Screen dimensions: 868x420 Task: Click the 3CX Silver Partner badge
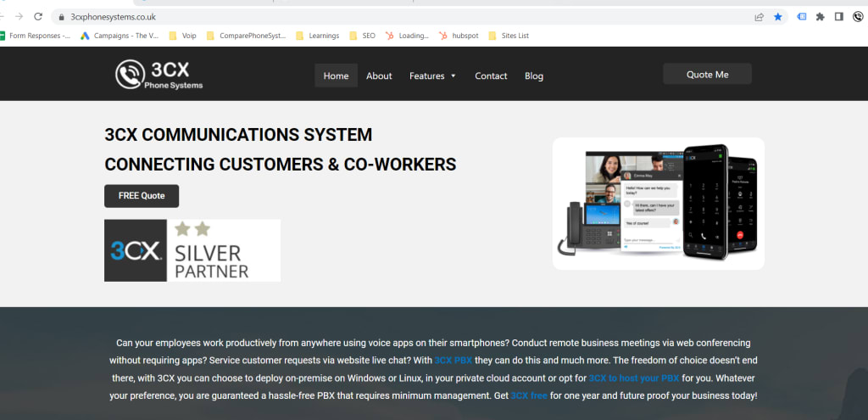pyautogui.click(x=192, y=250)
